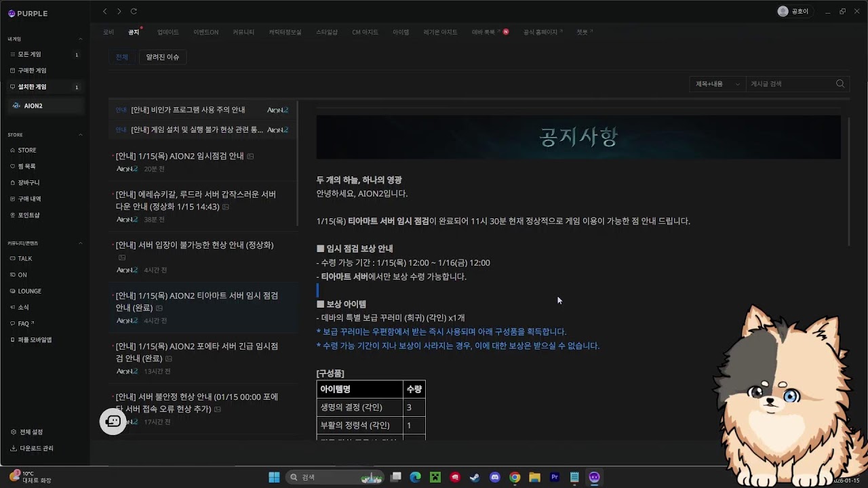Open the 데바 톡톡 tab
Viewport: 868px width, 488px height.
click(x=486, y=33)
